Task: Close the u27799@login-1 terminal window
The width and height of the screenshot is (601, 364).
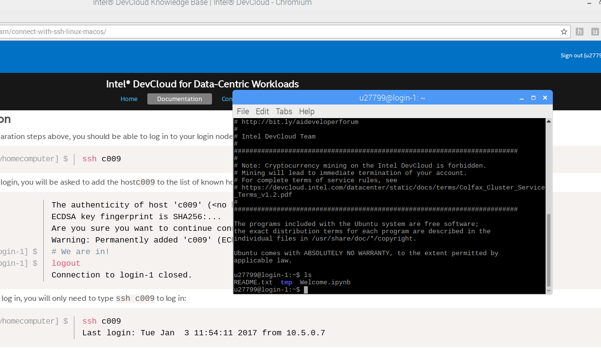Action: pos(545,98)
